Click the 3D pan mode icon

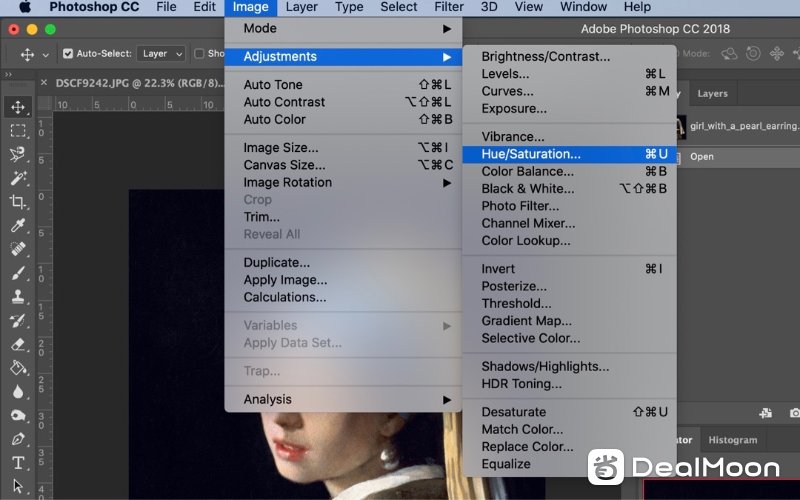pyautogui.click(x=777, y=53)
